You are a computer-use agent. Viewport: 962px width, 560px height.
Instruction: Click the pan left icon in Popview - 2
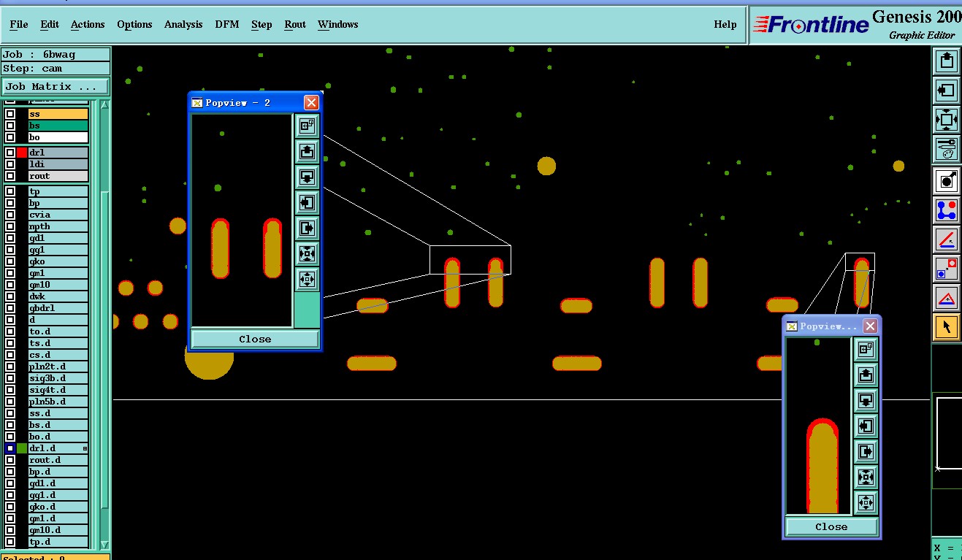pos(307,202)
